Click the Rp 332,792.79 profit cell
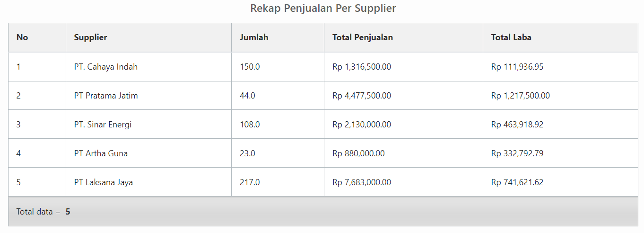The image size is (644, 233). (x=517, y=153)
